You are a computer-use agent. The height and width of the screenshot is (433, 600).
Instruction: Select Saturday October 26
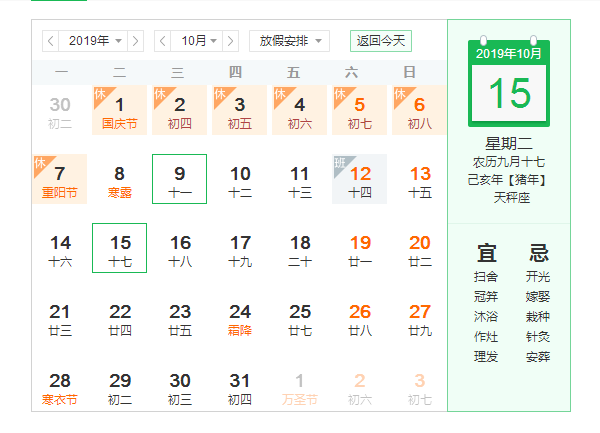tap(360, 318)
